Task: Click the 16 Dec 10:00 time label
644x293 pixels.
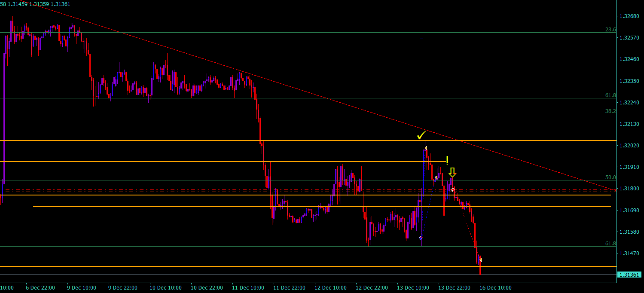Action: [495, 287]
